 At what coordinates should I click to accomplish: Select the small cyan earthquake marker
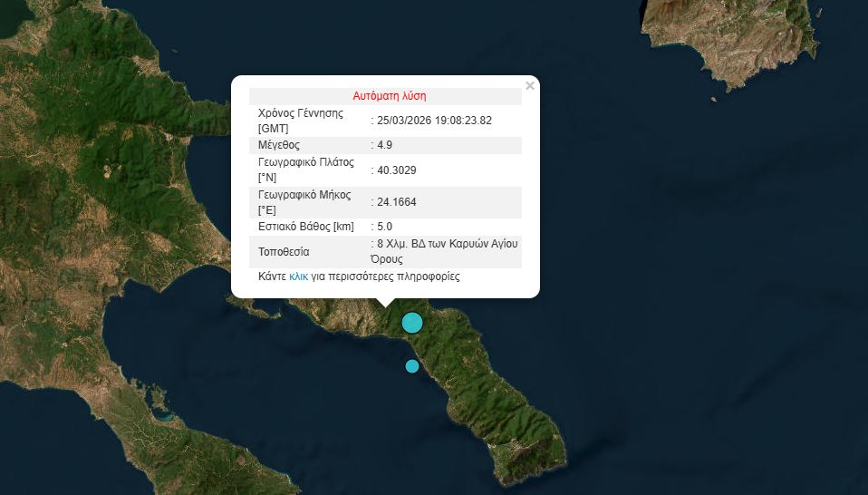tap(412, 366)
